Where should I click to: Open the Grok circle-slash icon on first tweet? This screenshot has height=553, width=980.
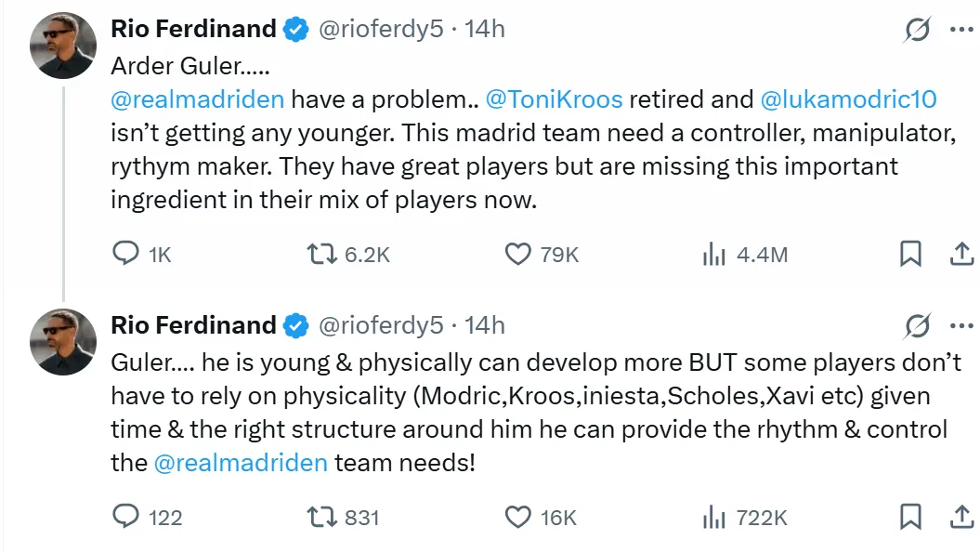point(917,30)
